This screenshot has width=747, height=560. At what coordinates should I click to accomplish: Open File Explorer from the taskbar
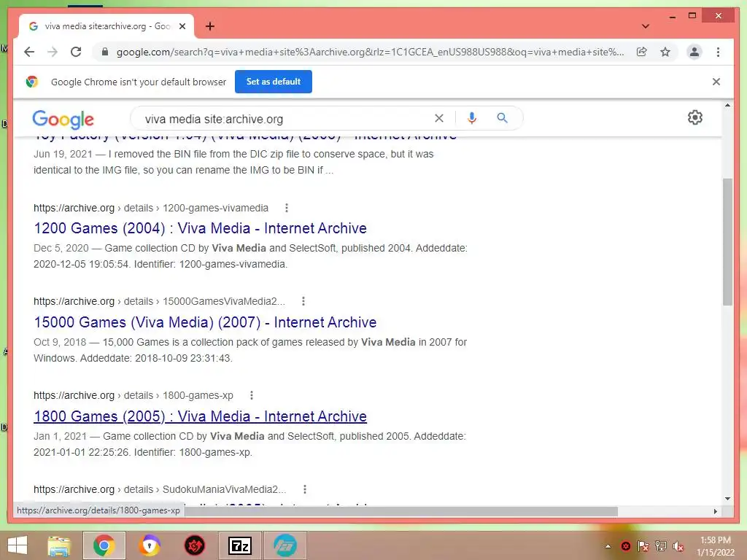(x=59, y=545)
